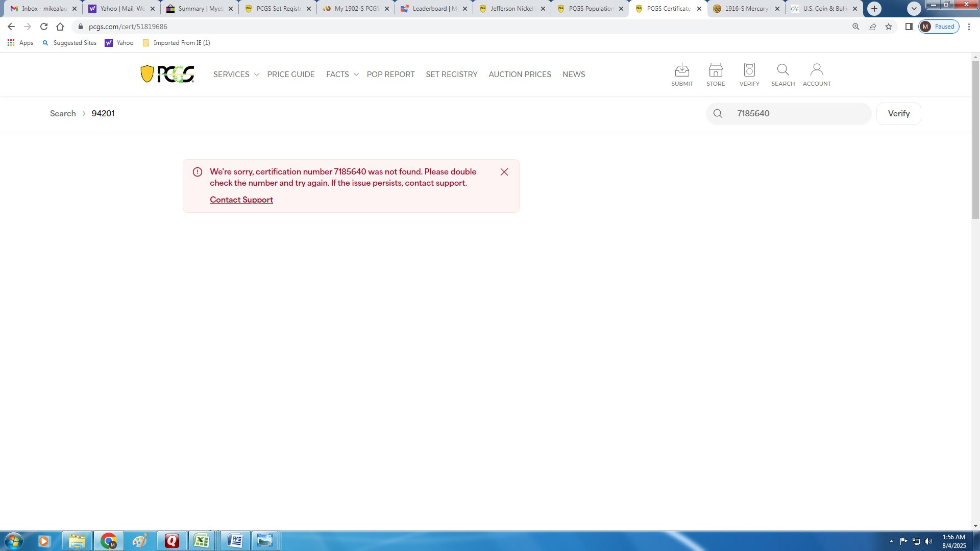Open Pop Report page
Screen dimensions: 980x551
pos(390,74)
